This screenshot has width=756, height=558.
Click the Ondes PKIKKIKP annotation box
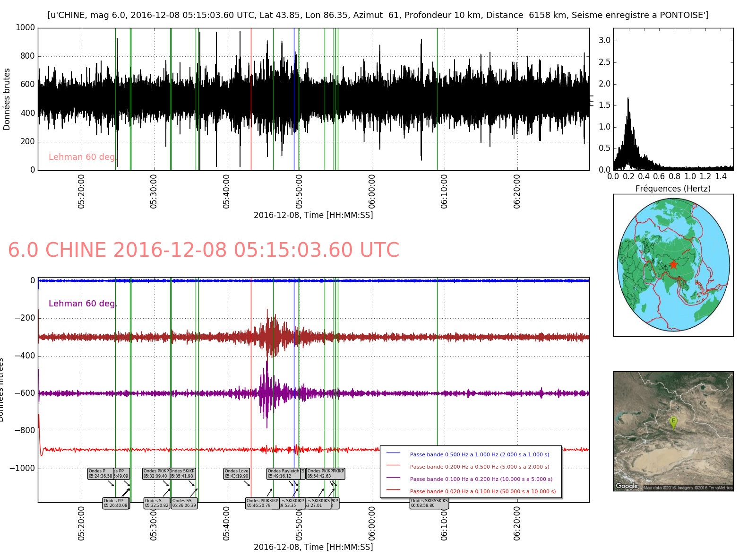262,503
